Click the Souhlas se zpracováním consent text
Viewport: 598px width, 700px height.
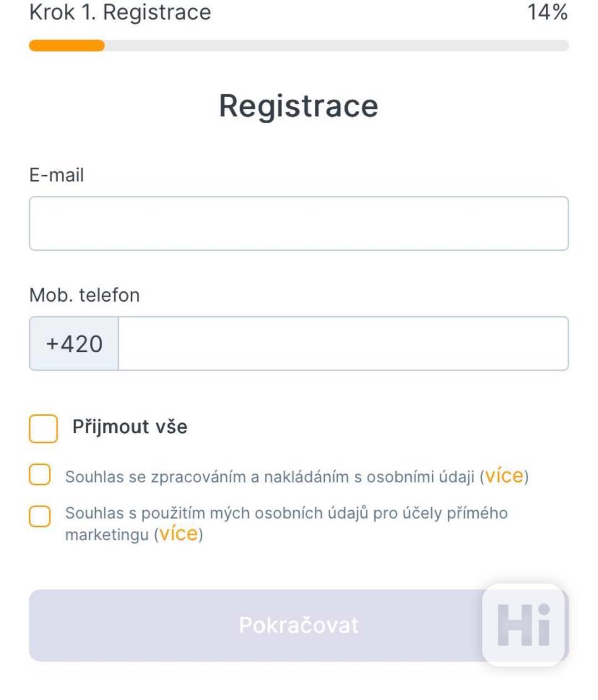point(269,476)
